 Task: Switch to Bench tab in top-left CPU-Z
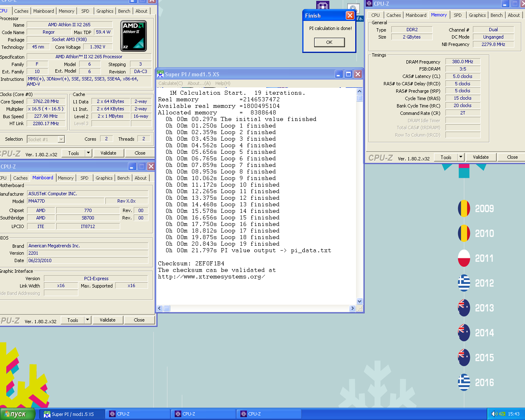click(124, 11)
